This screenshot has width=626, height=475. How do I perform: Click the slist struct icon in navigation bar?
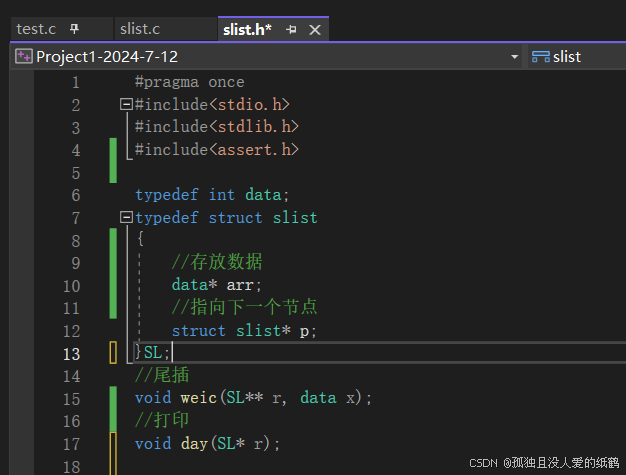coord(541,57)
